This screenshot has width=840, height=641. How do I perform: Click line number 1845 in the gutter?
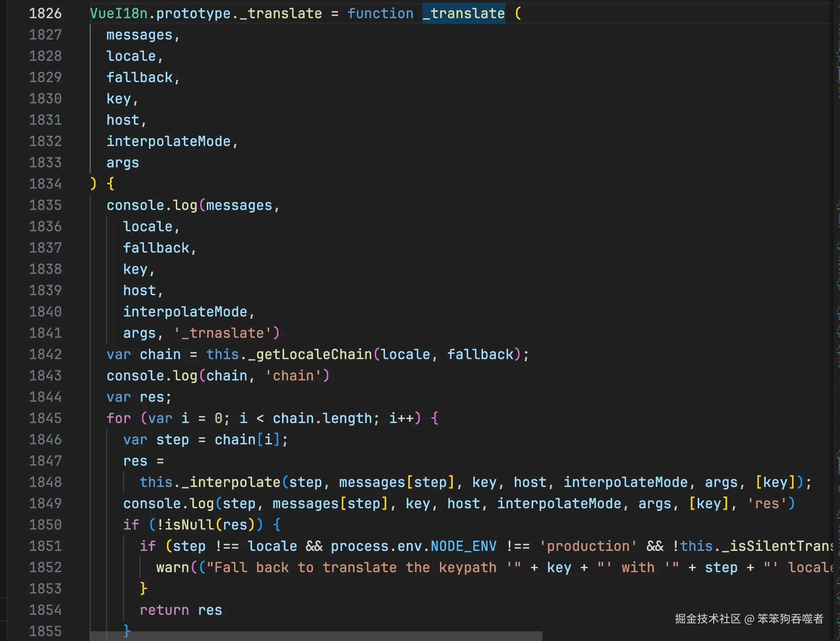(x=45, y=418)
